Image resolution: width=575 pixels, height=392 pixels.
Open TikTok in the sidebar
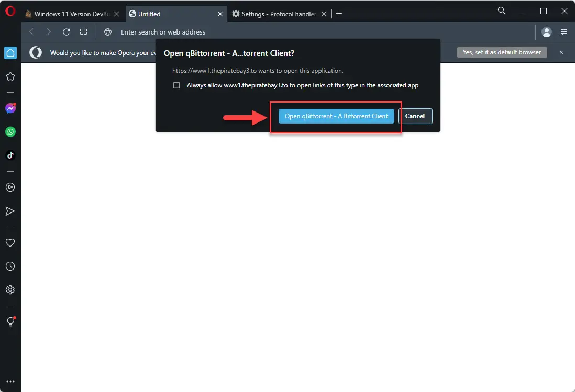10,155
